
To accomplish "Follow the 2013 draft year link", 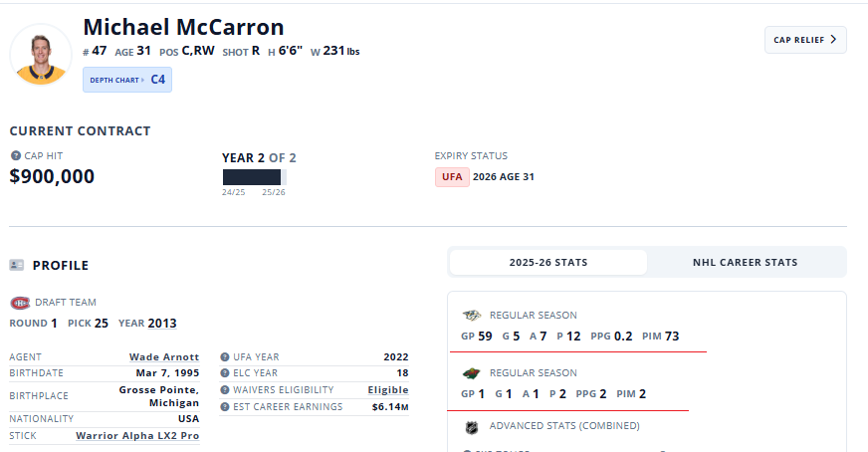I will point(162,324).
